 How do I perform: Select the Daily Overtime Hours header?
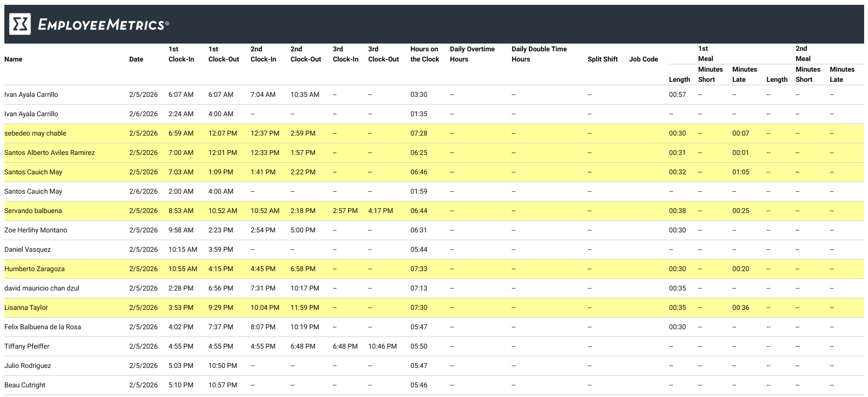[472, 54]
